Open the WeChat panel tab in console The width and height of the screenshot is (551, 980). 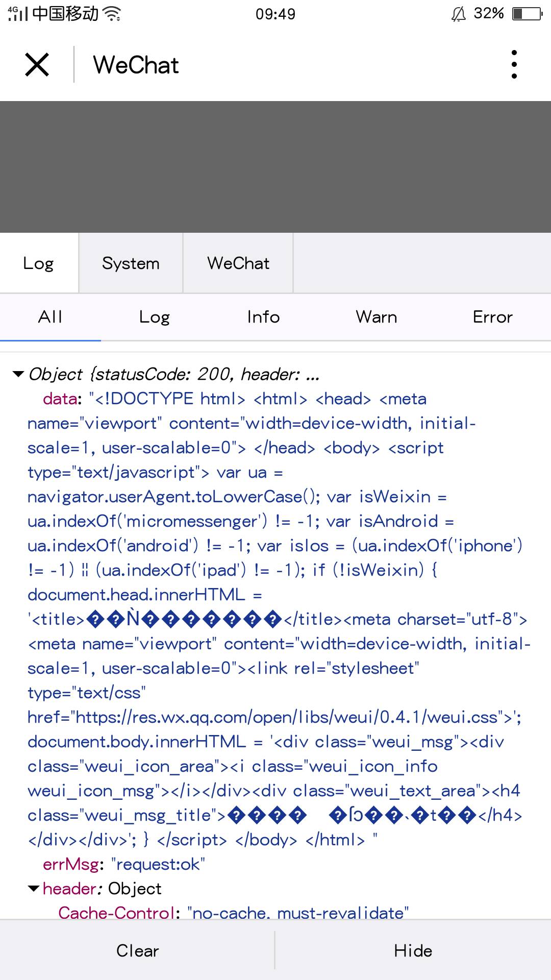[238, 263]
